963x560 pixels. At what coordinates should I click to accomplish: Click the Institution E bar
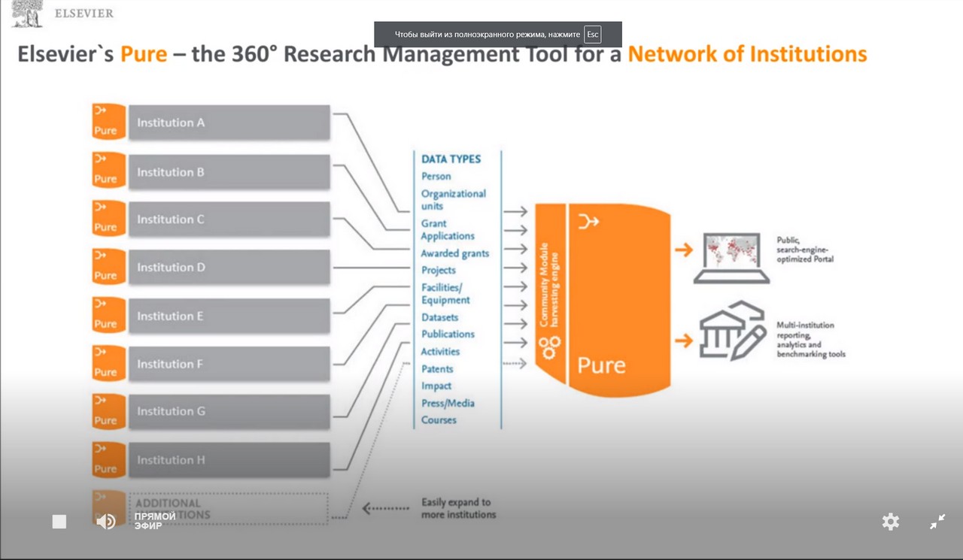pos(229,316)
